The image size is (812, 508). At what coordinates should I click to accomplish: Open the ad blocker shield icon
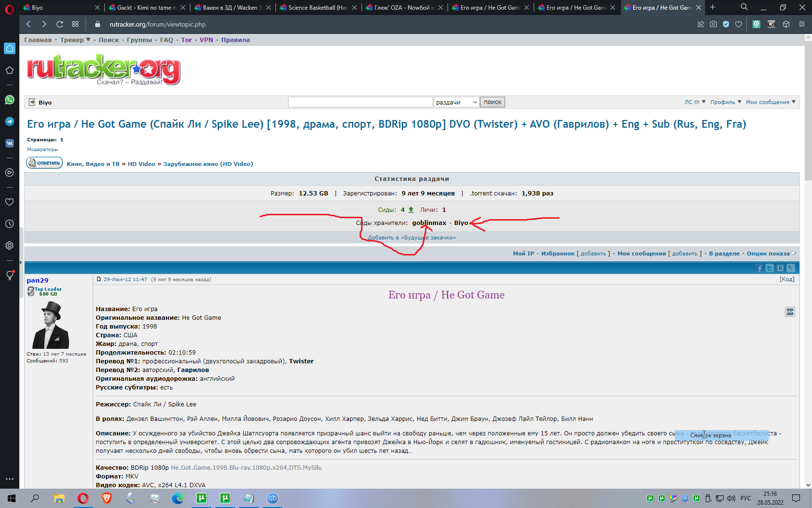(726, 24)
